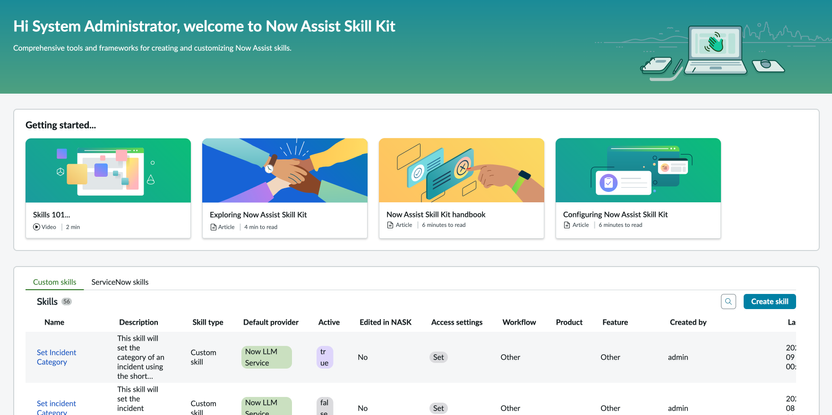
Task: Click the video play icon under Skills 101
Action: [37, 227]
